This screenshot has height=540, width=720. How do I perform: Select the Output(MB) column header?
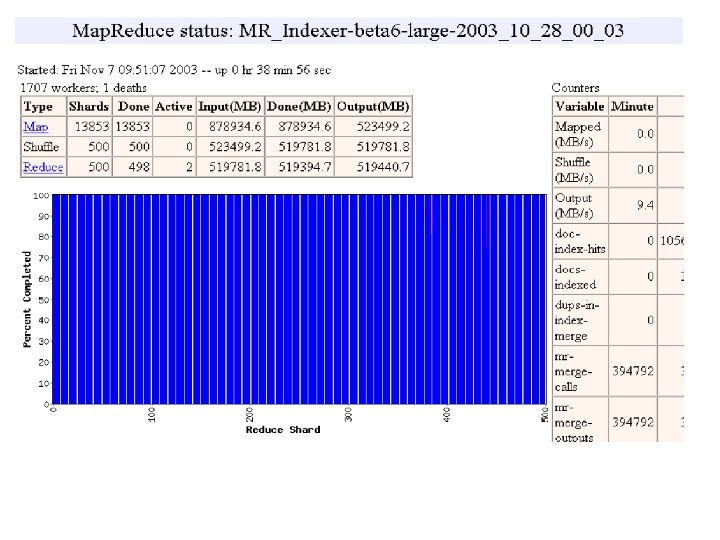373,107
